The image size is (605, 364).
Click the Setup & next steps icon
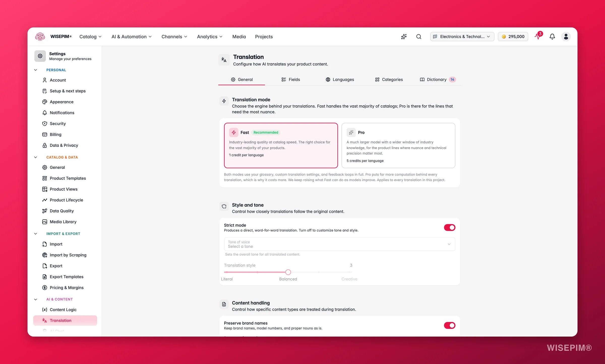click(45, 91)
